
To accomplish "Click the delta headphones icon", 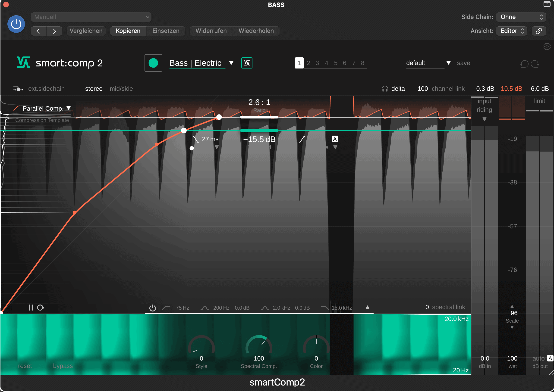I will (385, 89).
